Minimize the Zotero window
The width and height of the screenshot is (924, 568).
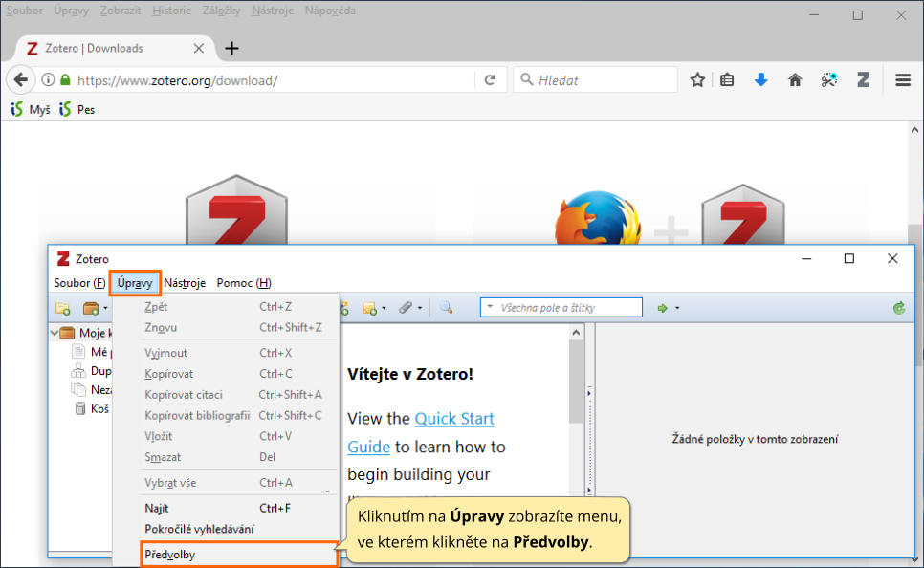[x=806, y=259]
